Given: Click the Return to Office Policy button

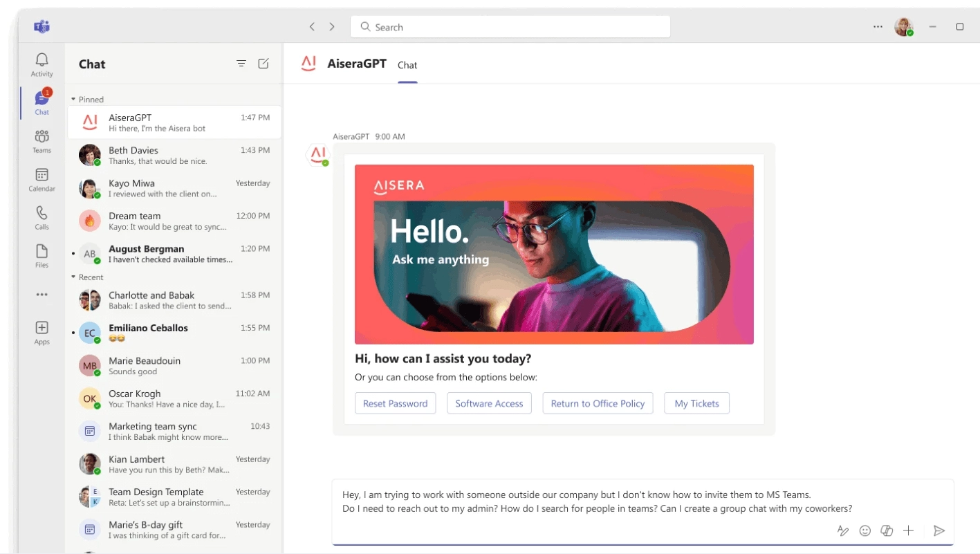Looking at the screenshot, I should [598, 403].
